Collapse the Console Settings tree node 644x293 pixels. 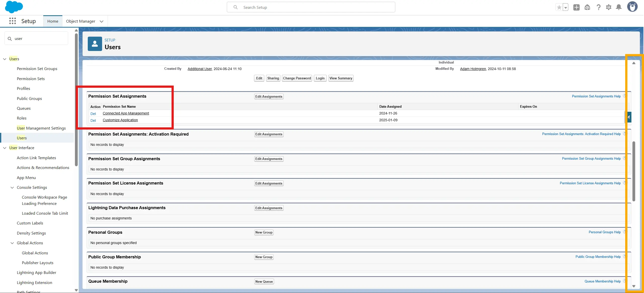pos(12,188)
